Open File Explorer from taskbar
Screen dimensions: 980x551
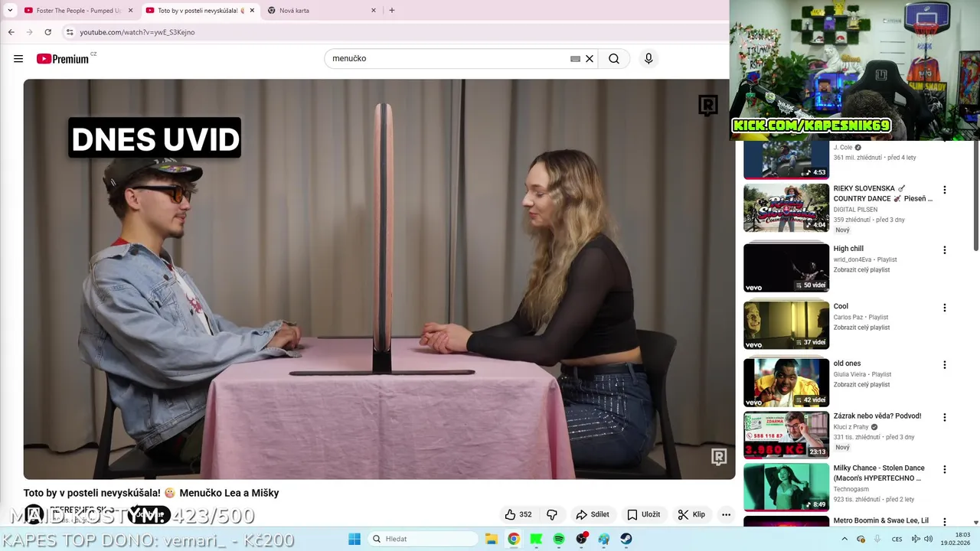[x=492, y=539]
